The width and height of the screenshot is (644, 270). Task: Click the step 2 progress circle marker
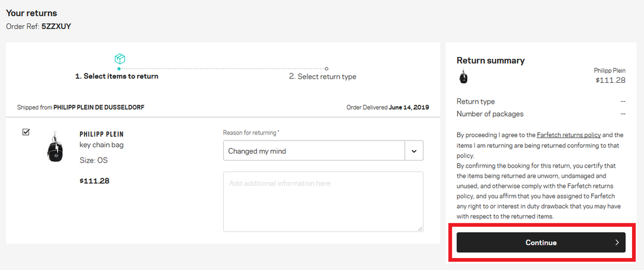(x=326, y=68)
